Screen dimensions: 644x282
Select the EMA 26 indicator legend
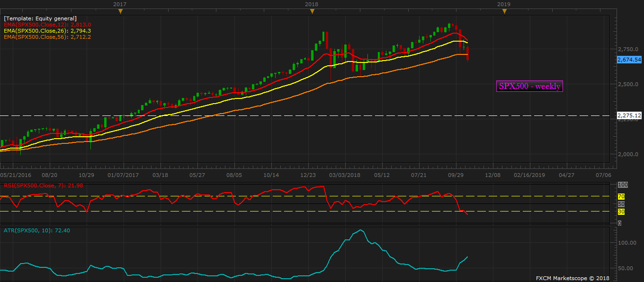pyautogui.click(x=47, y=31)
